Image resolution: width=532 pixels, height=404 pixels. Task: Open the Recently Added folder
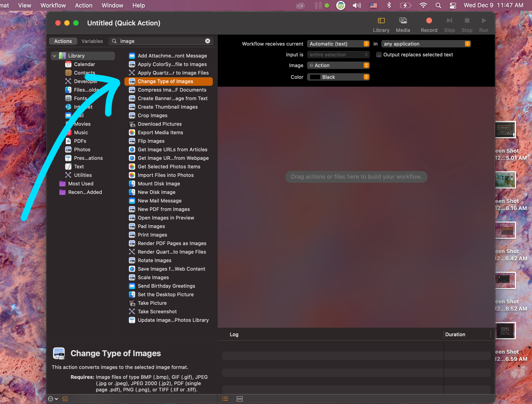[84, 192]
